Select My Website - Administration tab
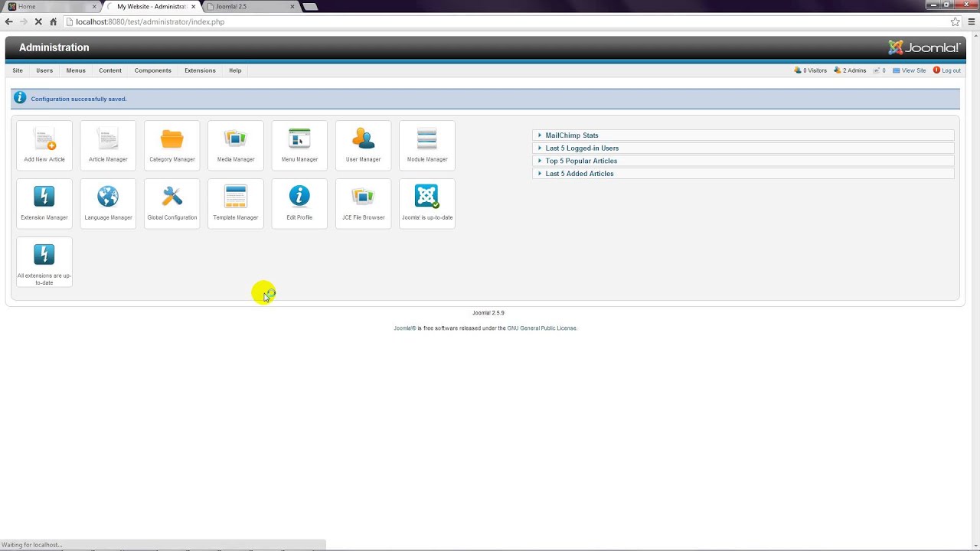Viewport: 980px width, 551px height. (152, 7)
